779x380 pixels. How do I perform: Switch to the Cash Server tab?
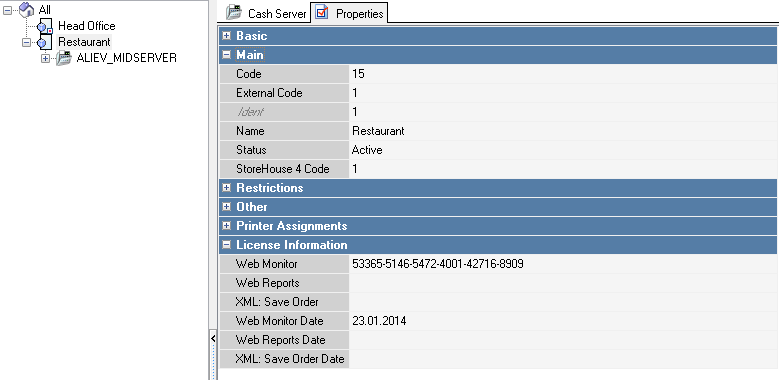(x=266, y=13)
